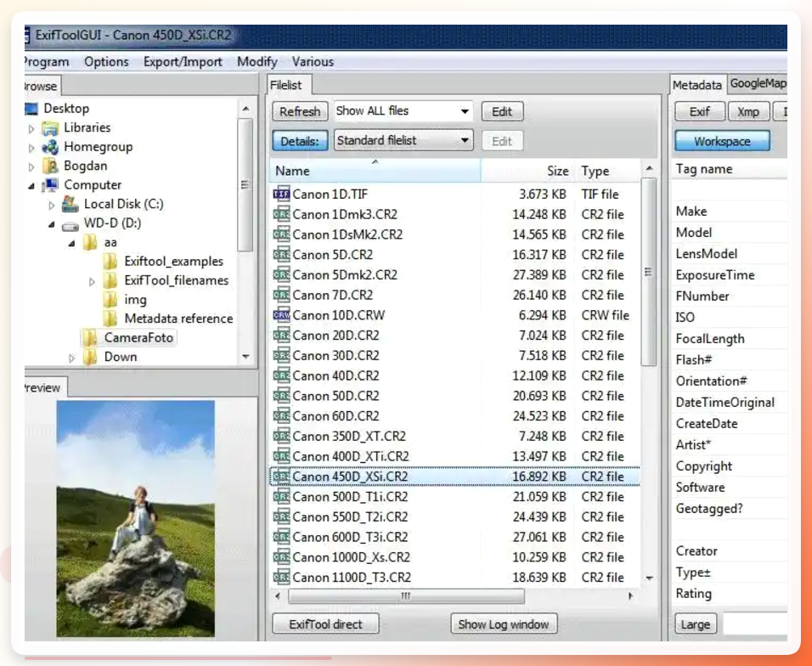Open the Show ALL files dropdown
This screenshot has height=666, width=812.
[404, 111]
